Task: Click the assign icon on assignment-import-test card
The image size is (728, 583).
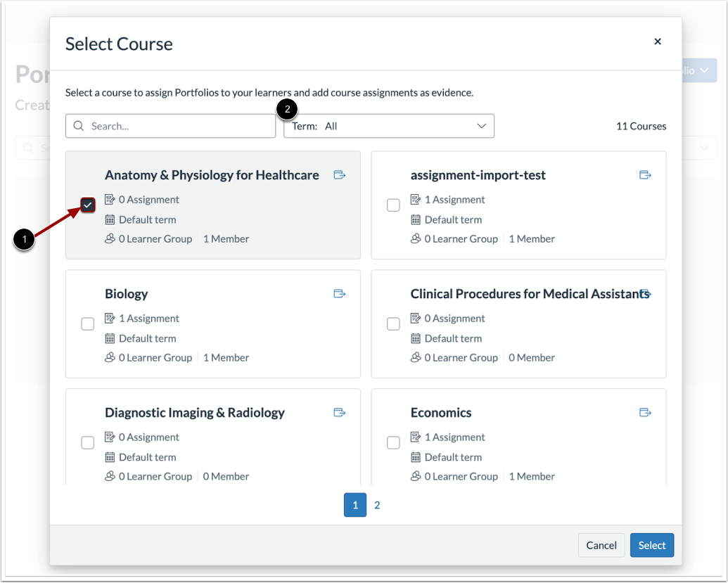Action: point(645,174)
